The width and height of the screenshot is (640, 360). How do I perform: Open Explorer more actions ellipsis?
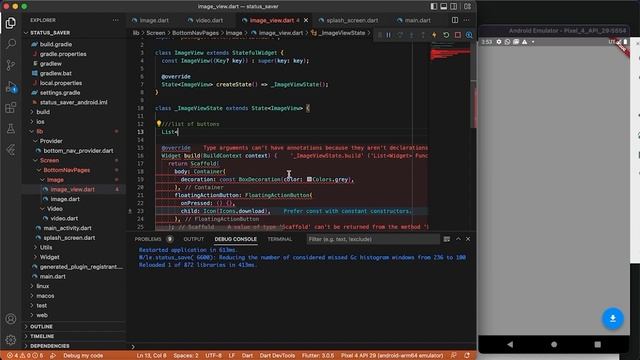(x=116, y=20)
